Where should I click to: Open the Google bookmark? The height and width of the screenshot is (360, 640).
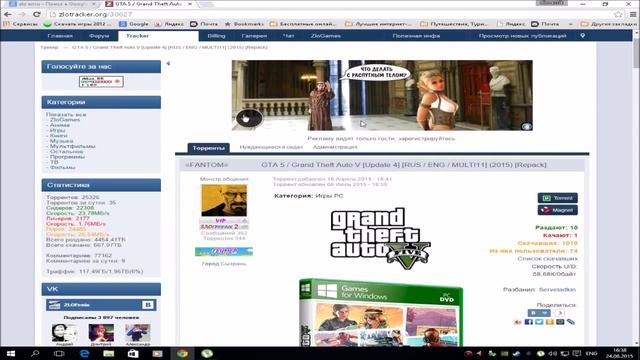134,24
